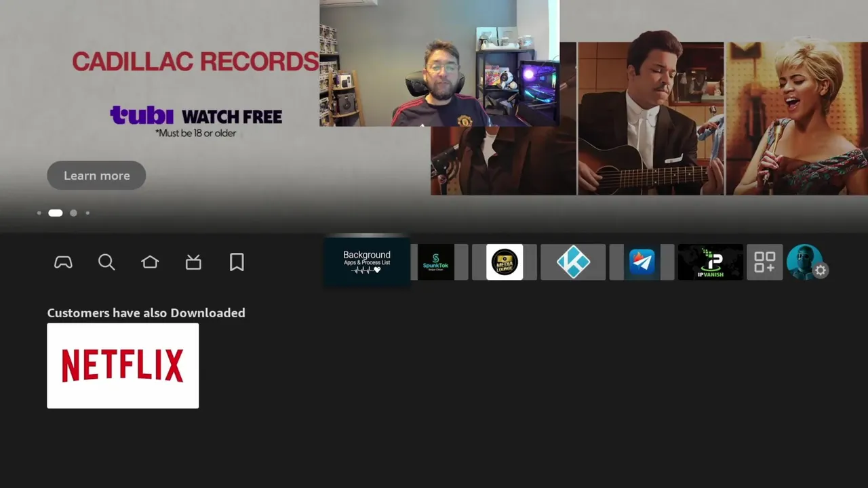Launch the blue paper plane app
The image size is (868, 488).
642,262
